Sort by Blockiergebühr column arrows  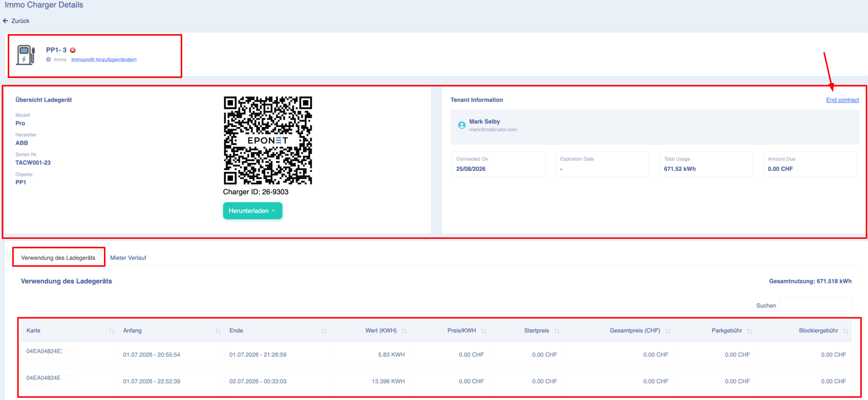click(846, 331)
